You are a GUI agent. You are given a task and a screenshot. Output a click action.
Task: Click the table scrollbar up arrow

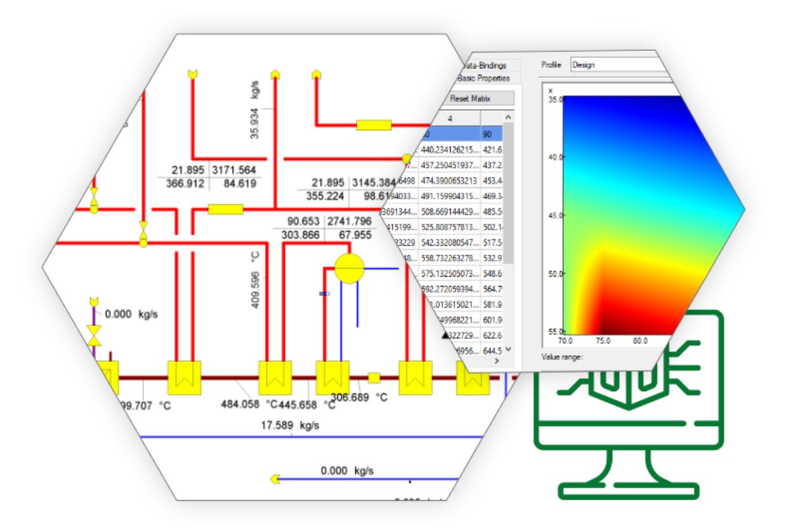point(507,118)
